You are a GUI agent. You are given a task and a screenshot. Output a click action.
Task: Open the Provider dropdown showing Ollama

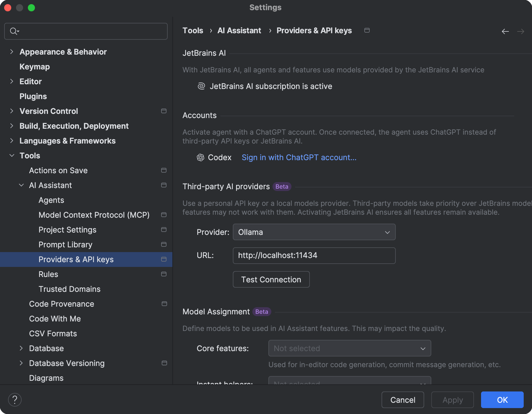314,232
